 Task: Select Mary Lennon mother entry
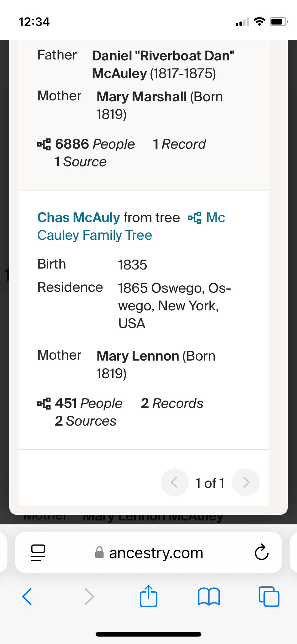pos(138,356)
